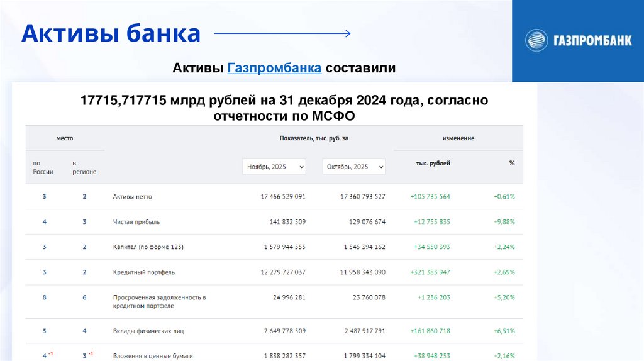
Task: Click the value 24 996 281
Action: tap(289, 297)
